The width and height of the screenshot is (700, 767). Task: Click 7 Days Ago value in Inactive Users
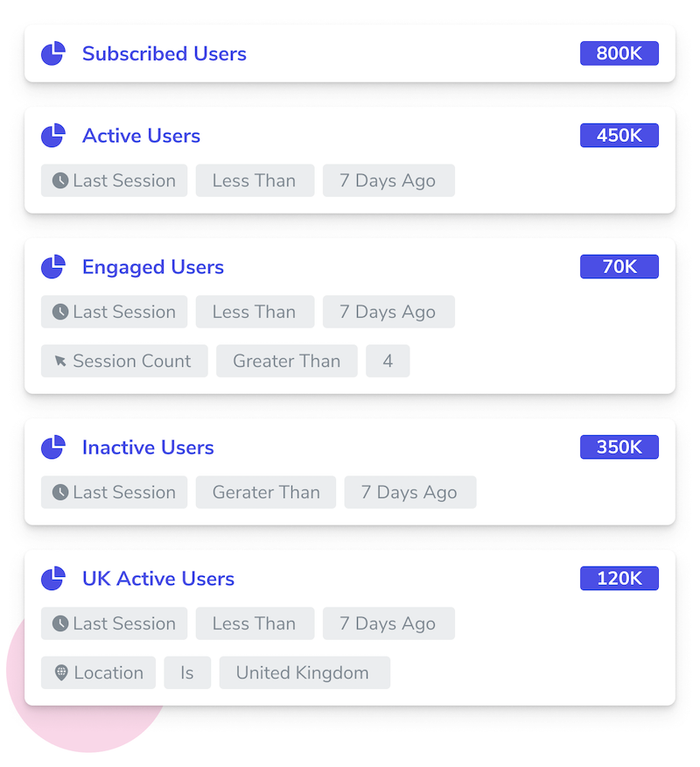[x=410, y=492]
